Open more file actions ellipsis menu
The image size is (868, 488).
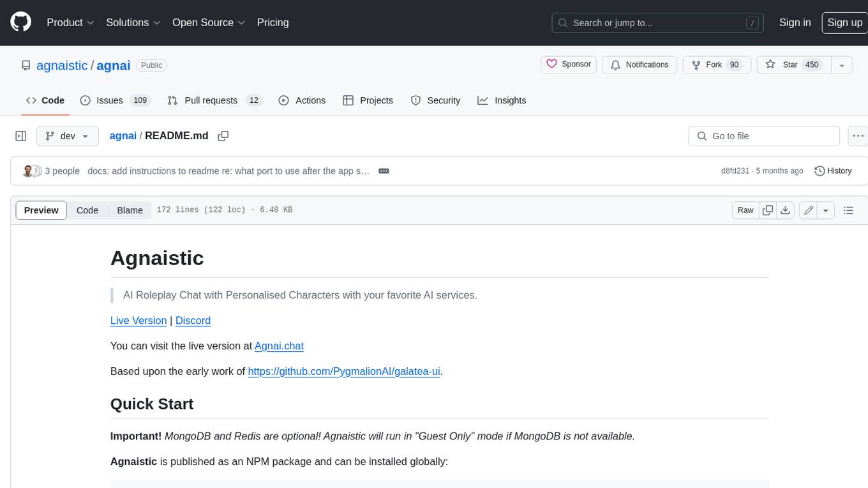pos(858,136)
